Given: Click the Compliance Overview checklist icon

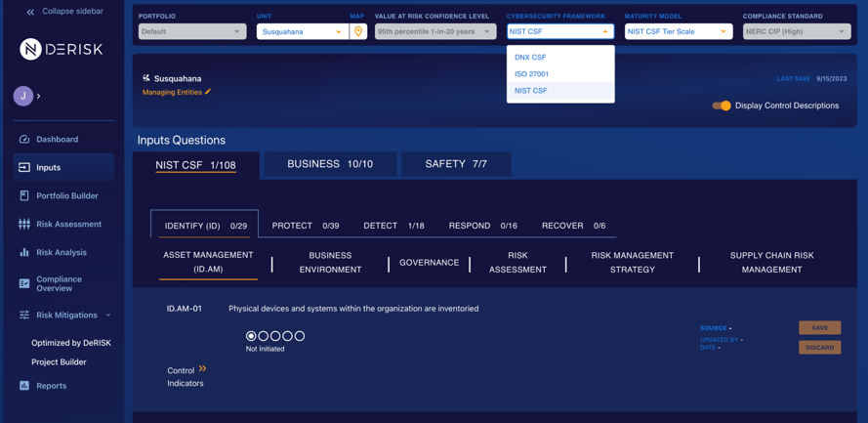Looking at the screenshot, I should (x=23, y=283).
